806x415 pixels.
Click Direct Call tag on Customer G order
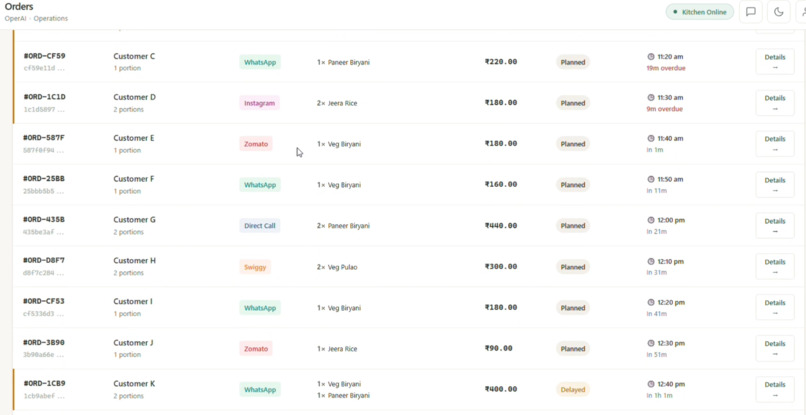(x=260, y=226)
